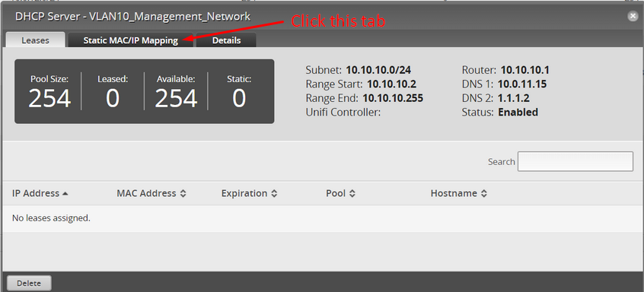The image size is (644, 292).
Task: Click the Subnet value 10.10.10.0/24
Action: coord(378,70)
